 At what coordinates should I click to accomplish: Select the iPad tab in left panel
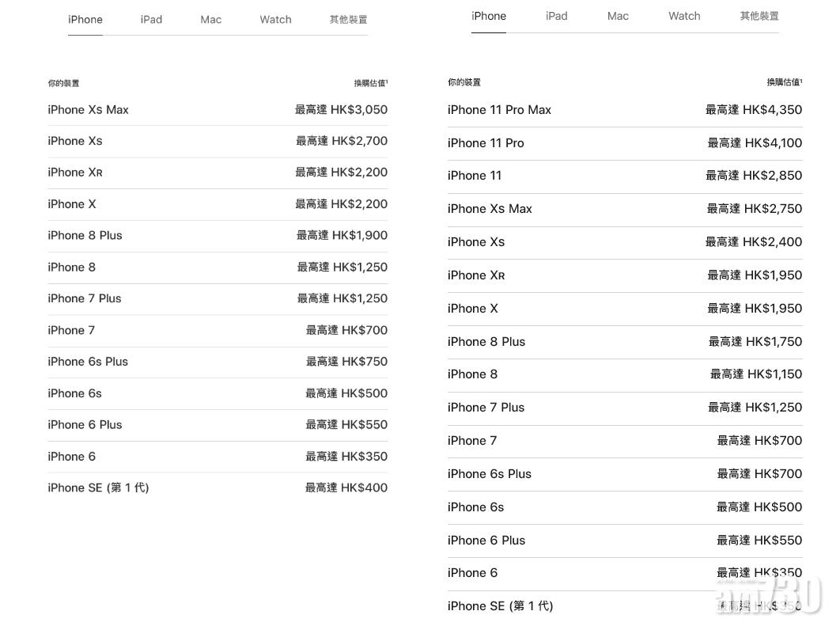pyautogui.click(x=151, y=20)
